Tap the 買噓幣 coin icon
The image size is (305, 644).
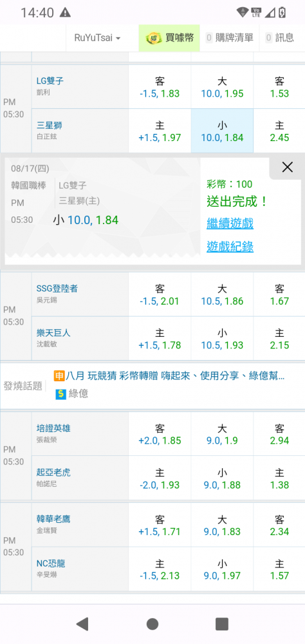pyautogui.click(x=154, y=38)
